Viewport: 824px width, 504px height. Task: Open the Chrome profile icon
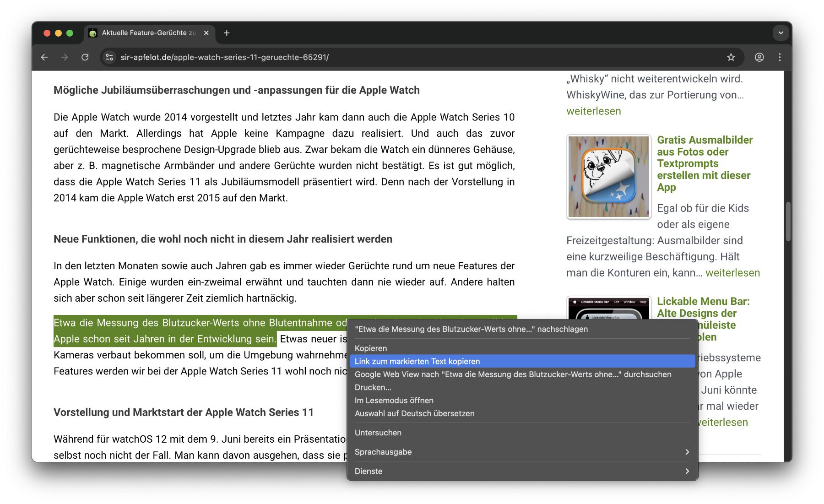click(759, 57)
